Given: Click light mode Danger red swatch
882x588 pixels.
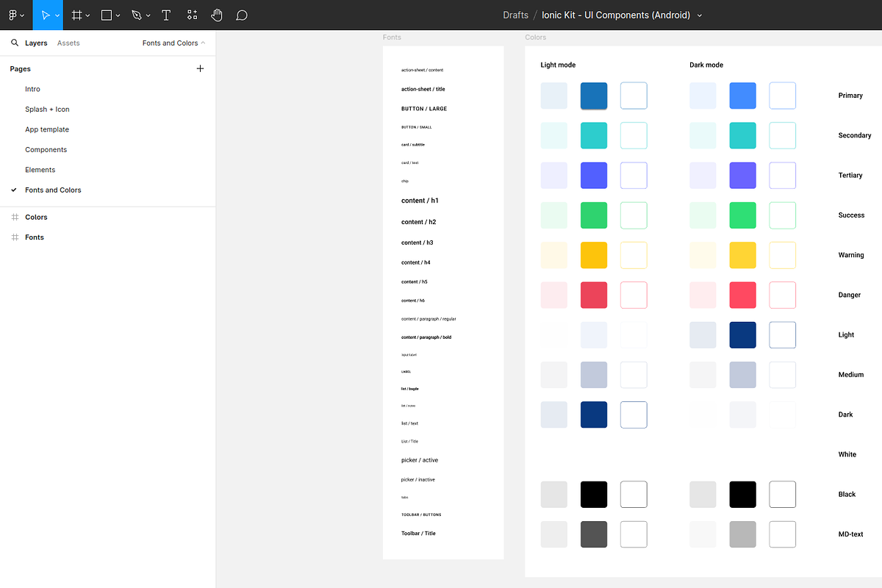Looking at the screenshot, I should click(594, 295).
